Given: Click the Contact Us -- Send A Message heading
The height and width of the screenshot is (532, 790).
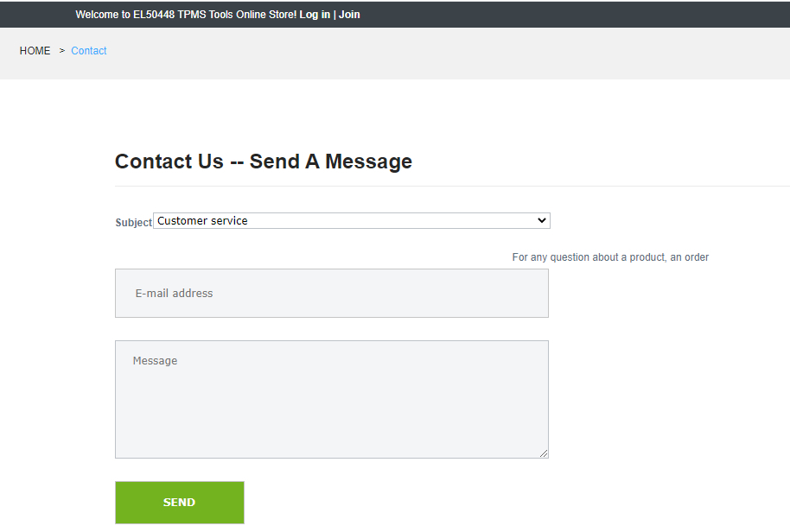Looking at the screenshot, I should coord(264,161).
